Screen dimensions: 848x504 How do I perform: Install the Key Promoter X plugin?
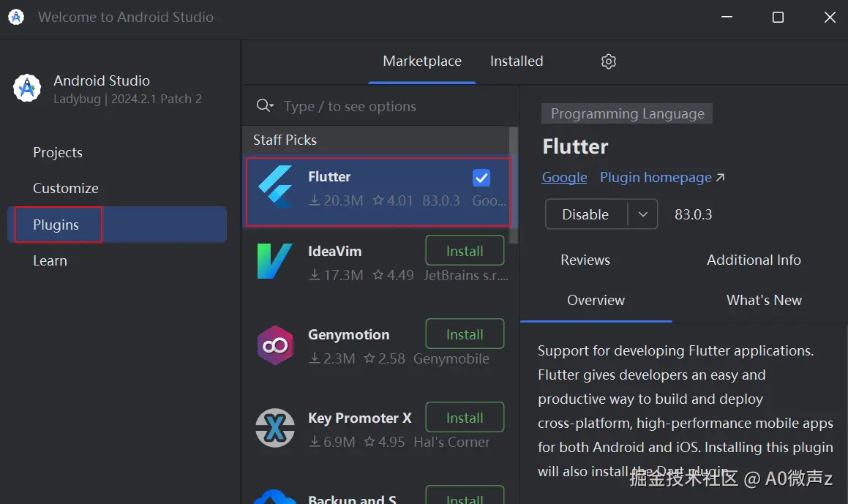pos(465,418)
